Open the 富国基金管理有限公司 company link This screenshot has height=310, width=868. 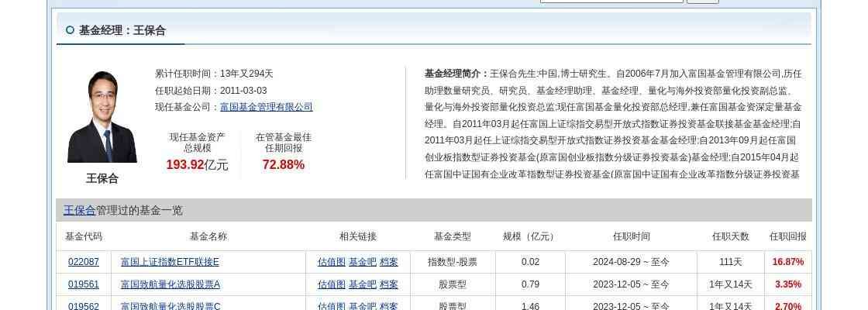pyautogui.click(x=266, y=107)
